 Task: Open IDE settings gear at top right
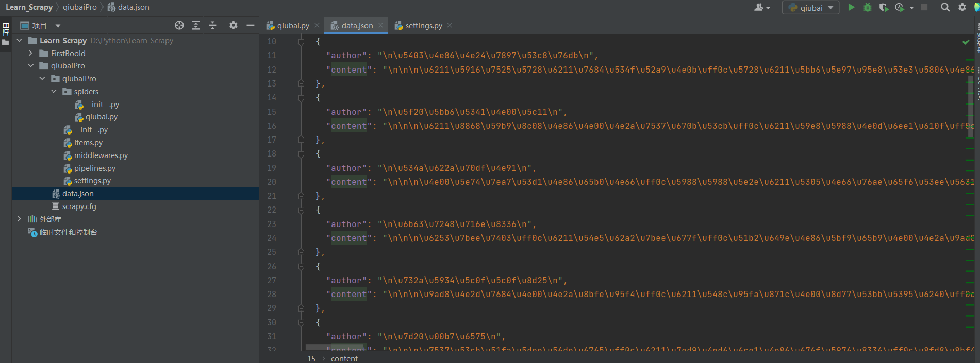point(962,7)
